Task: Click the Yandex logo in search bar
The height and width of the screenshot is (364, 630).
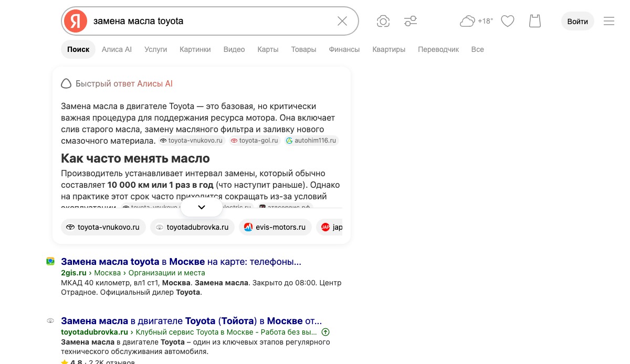Action: [76, 21]
